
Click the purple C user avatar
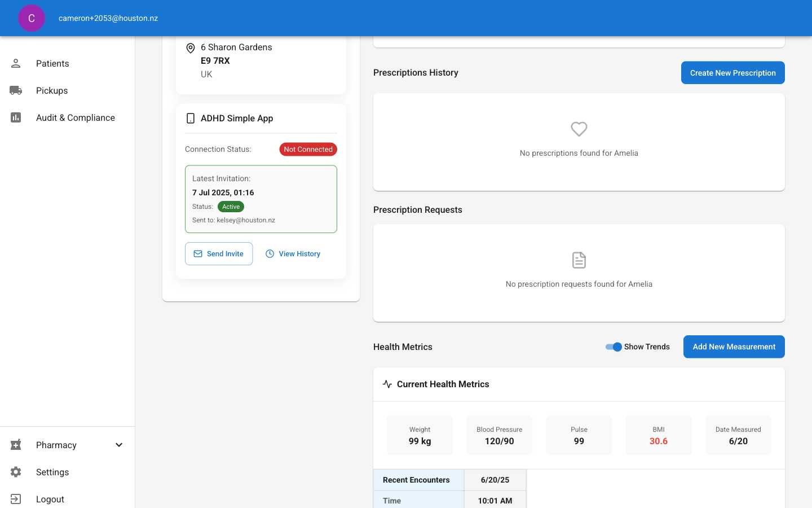(x=32, y=18)
